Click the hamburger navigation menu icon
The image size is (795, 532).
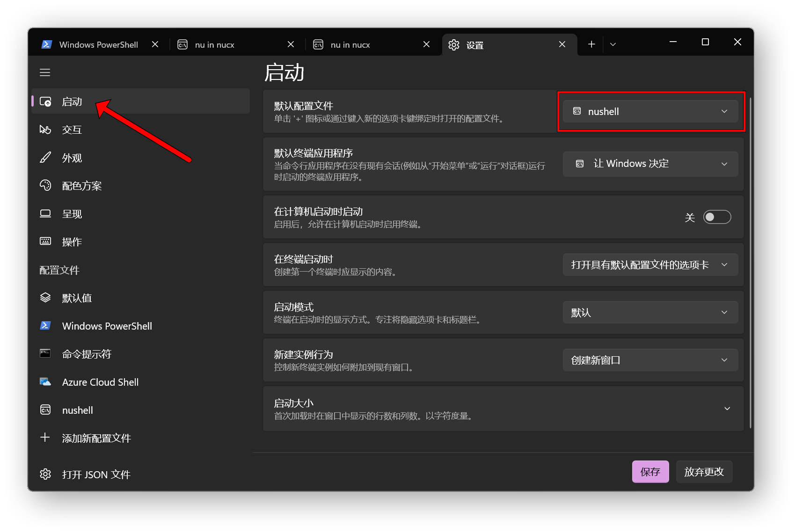pos(45,72)
